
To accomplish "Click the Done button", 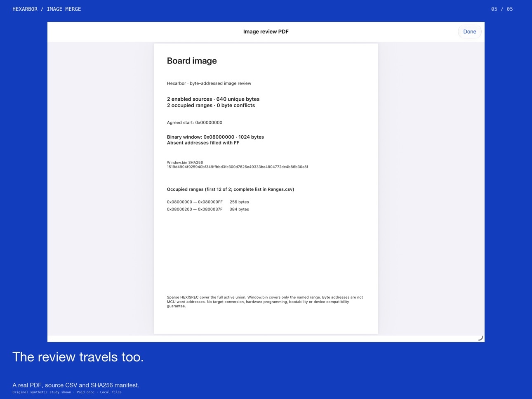I will tap(469, 32).
